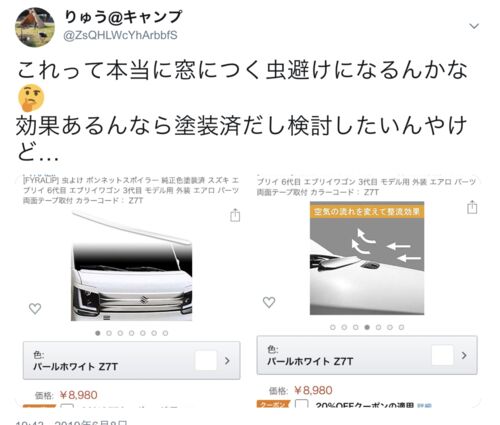500x425 pixels.
Task: Tap the share icon on right product
Action: pos(472,207)
